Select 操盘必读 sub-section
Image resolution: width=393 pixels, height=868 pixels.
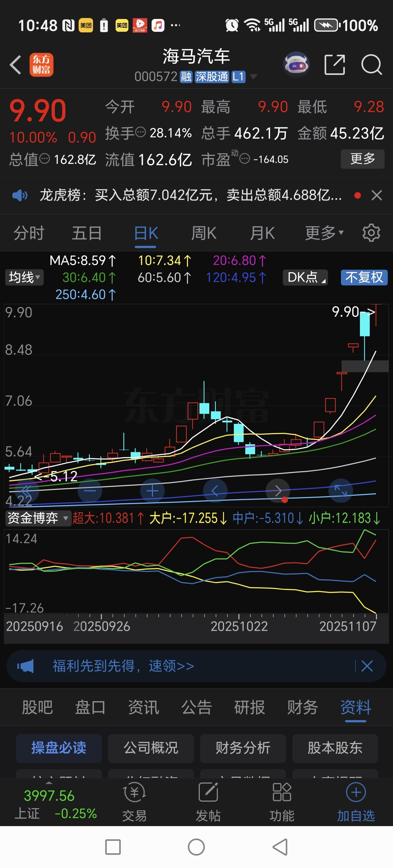59,748
